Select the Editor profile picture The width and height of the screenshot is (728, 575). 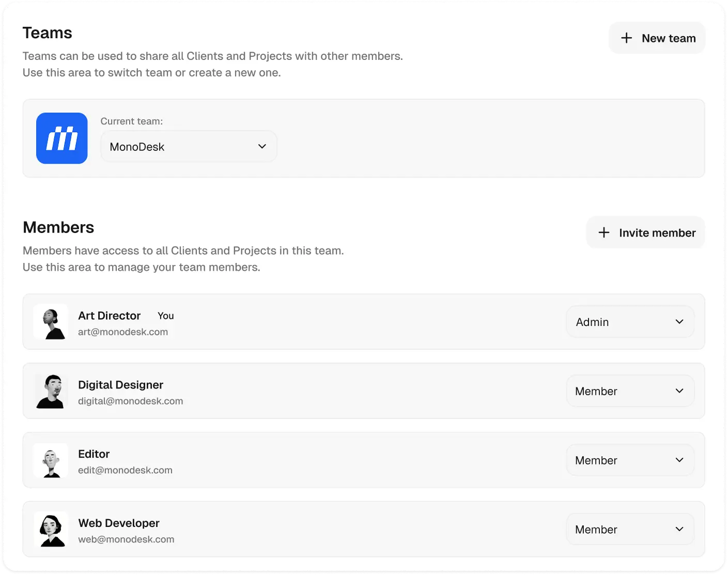(x=51, y=460)
